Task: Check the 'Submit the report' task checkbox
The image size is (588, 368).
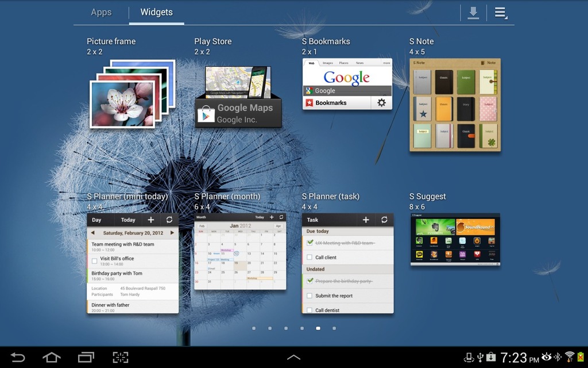Action: pos(310,296)
